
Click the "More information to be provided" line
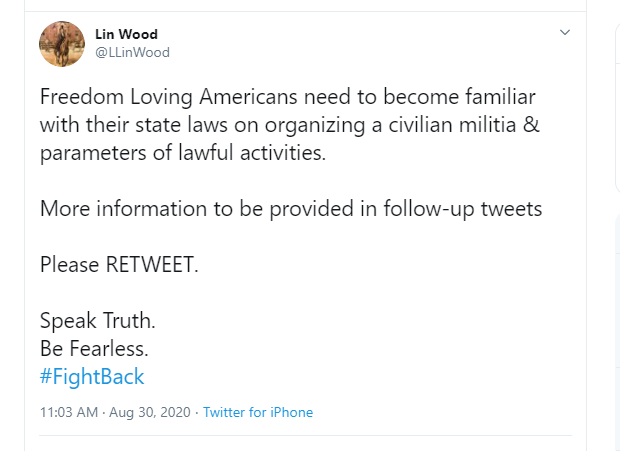(x=290, y=210)
